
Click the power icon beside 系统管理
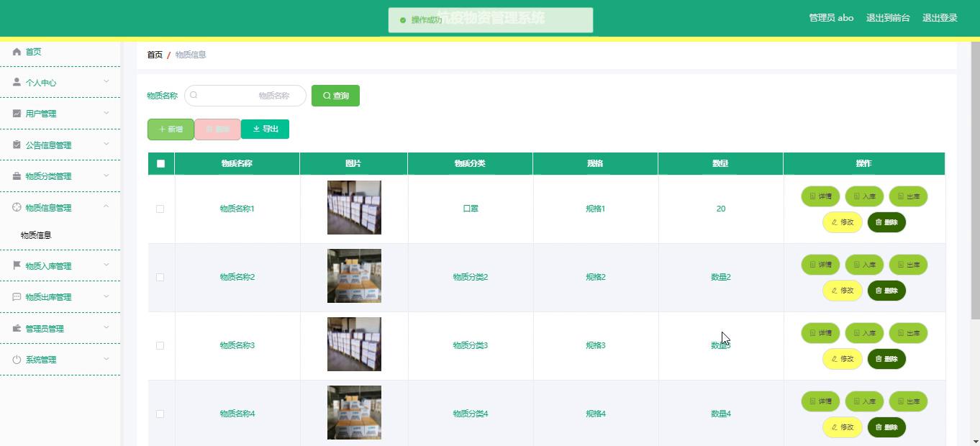pos(17,360)
